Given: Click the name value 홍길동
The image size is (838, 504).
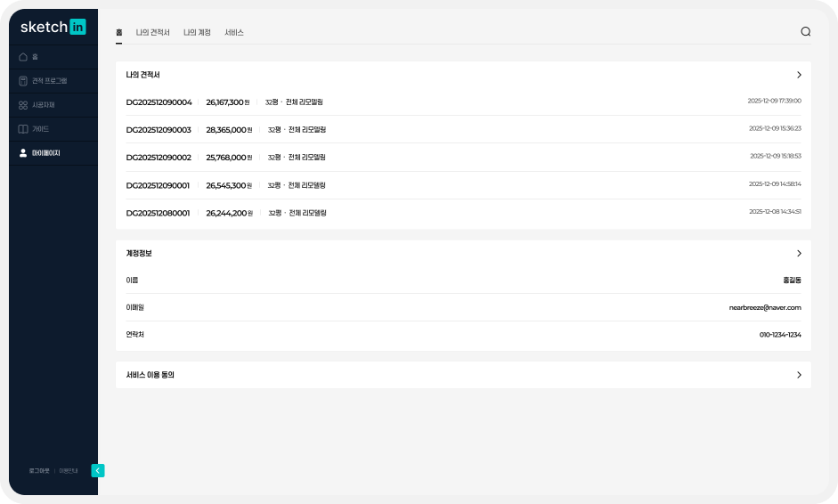Looking at the screenshot, I should 792,280.
